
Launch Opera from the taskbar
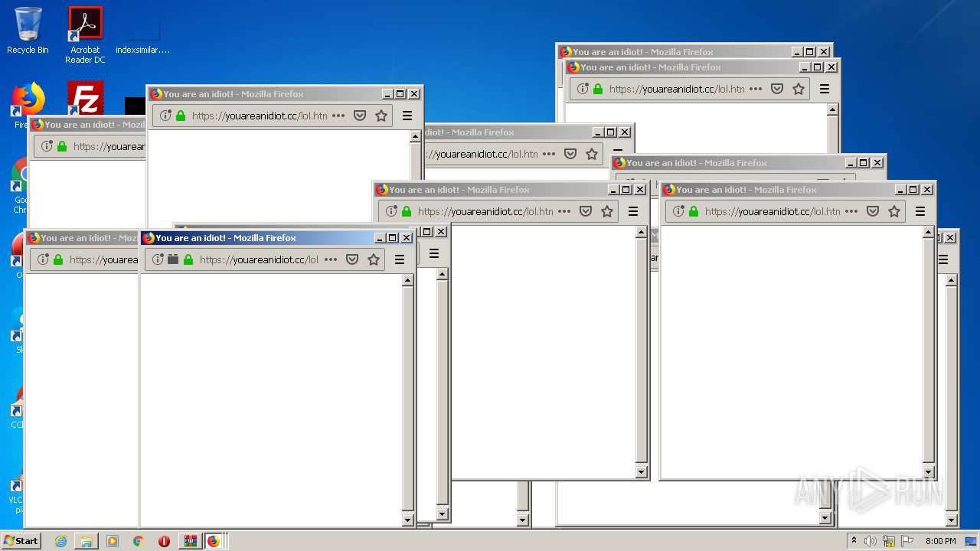pyautogui.click(x=164, y=541)
